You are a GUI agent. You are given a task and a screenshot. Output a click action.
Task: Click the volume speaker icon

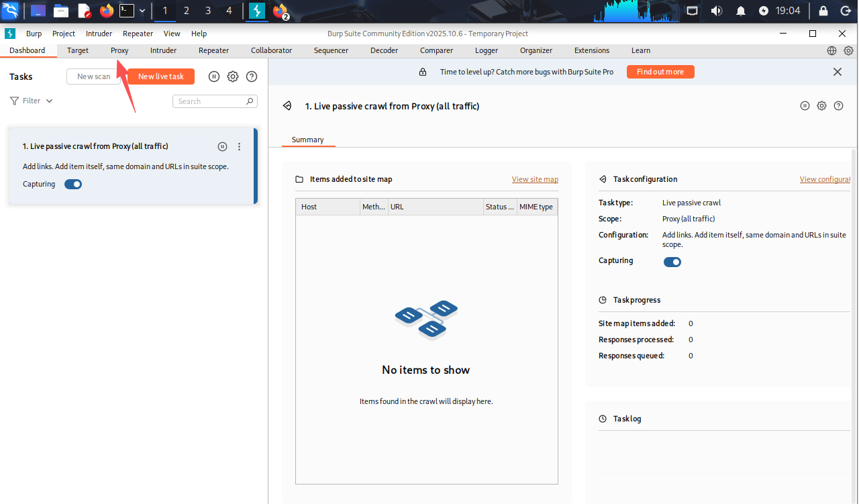tap(716, 11)
